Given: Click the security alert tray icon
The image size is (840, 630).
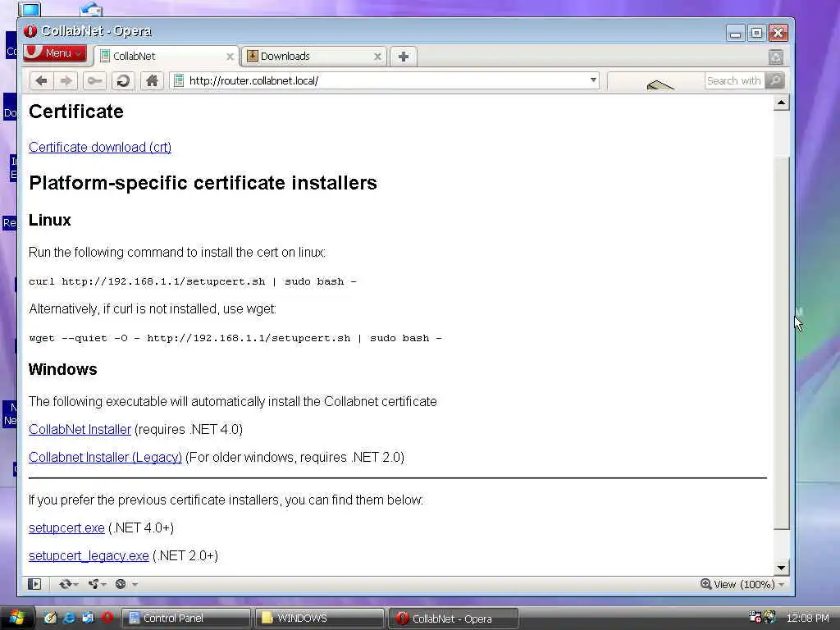Looking at the screenshot, I should (x=755, y=618).
